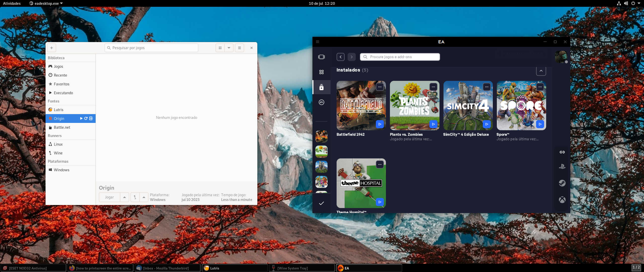Toggle the EA sidebar collapse icon
The height and width of the screenshot is (272, 644).
[321, 57]
